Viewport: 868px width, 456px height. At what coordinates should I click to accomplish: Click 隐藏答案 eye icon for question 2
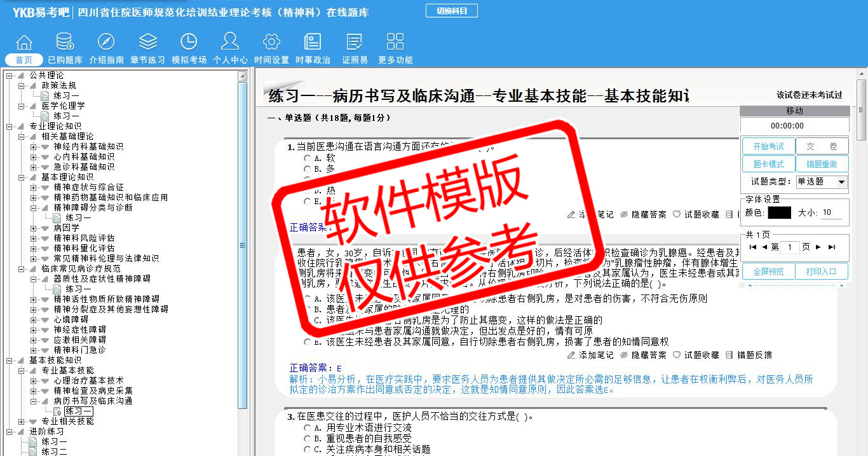point(624,355)
